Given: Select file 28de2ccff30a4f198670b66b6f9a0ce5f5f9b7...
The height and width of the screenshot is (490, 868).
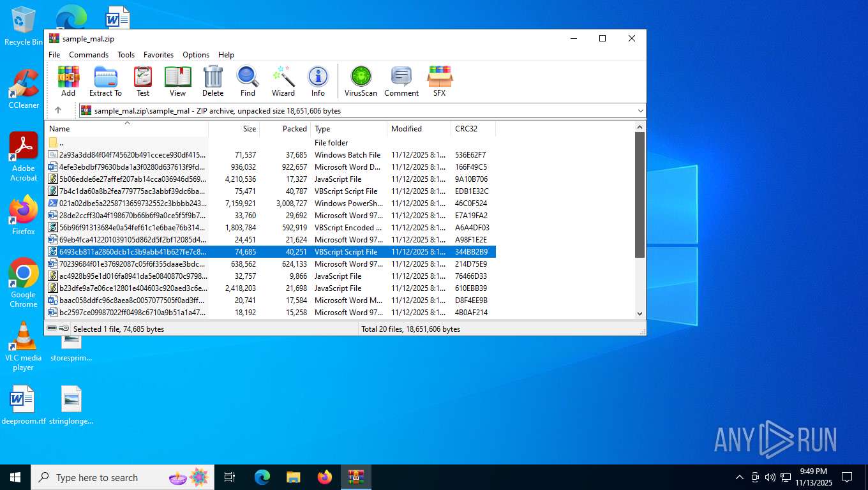Looking at the screenshot, I should point(271,216).
